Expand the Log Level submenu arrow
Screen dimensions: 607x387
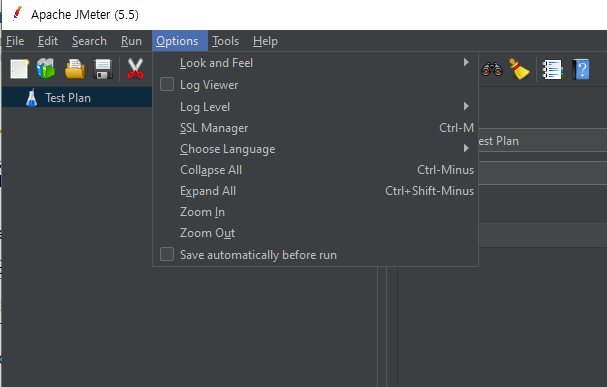(466, 106)
